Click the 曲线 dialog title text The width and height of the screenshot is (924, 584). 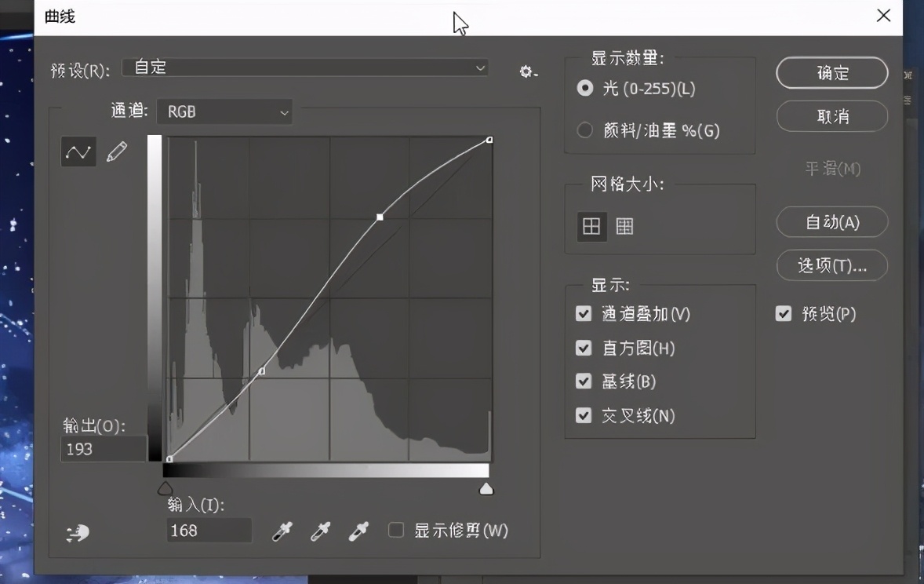tap(60, 16)
